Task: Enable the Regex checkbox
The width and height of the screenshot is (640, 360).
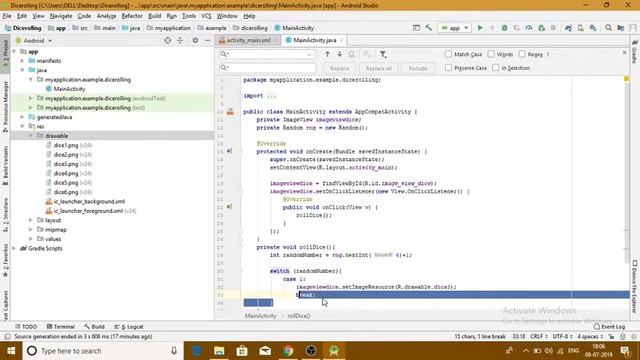Action: [522, 54]
